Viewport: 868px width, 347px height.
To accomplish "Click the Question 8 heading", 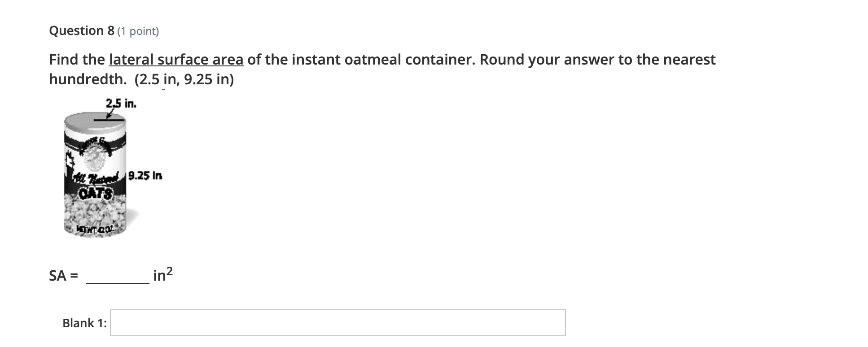I will click(x=82, y=31).
